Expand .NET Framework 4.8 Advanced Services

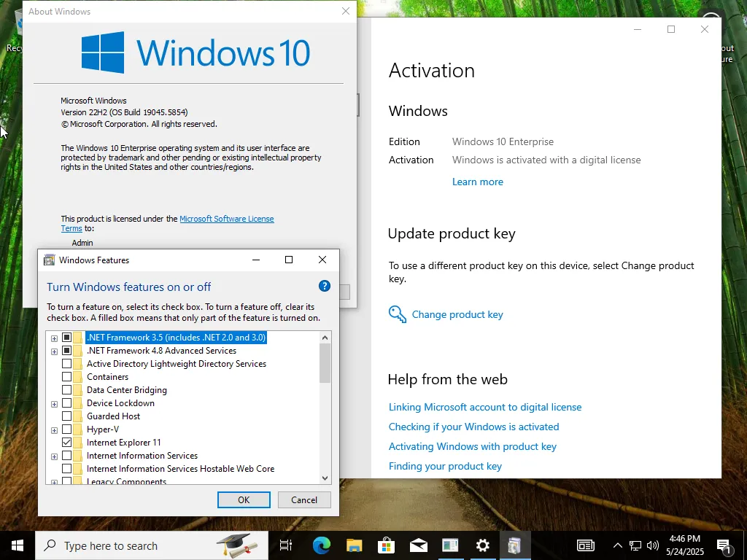coord(54,351)
